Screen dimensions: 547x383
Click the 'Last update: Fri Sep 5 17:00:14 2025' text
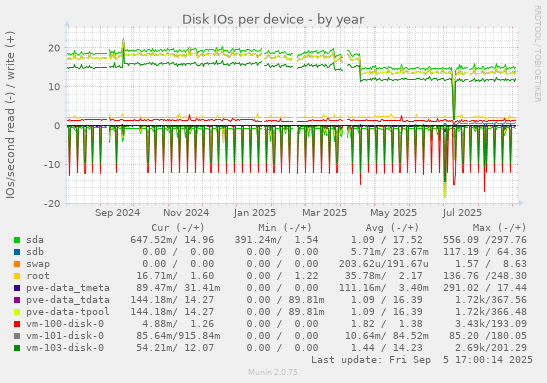tap(422, 360)
